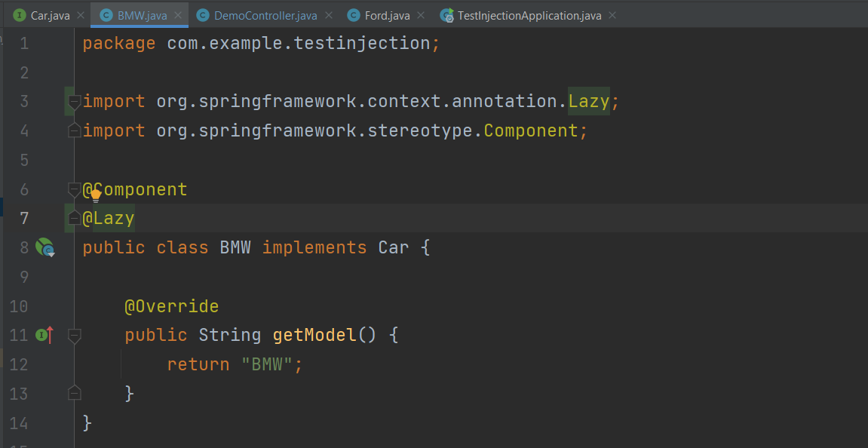The width and height of the screenshot is (868, 448).
Task: Click the package name com.example.testinjection
Action: coord(299,43)
